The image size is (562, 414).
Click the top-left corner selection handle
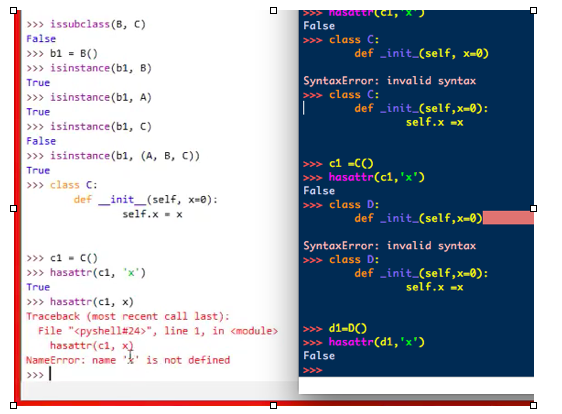14,10
